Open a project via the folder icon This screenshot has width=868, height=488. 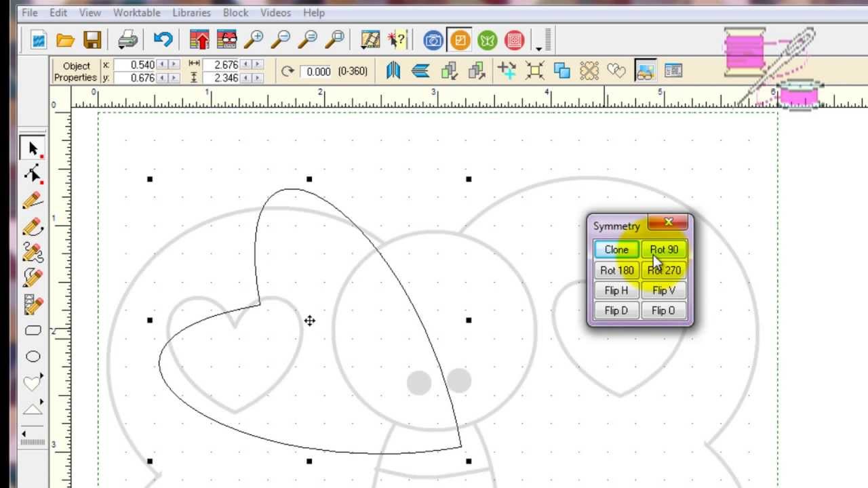(65, 41)
